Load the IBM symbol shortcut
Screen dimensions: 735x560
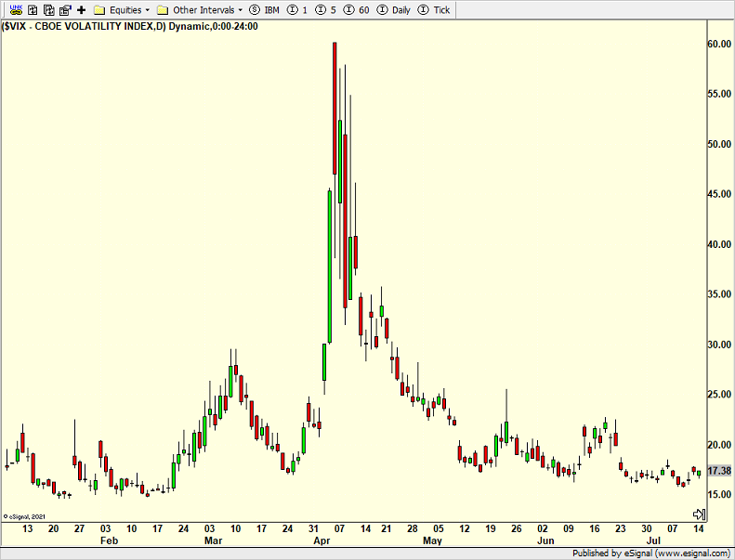[265, 10]
